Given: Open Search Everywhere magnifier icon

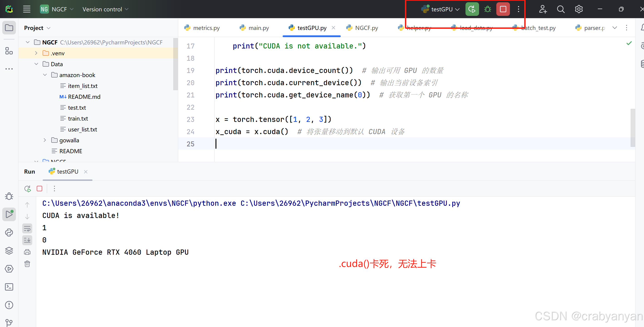Looking at the screenshot, I should [x=561, y=9].
